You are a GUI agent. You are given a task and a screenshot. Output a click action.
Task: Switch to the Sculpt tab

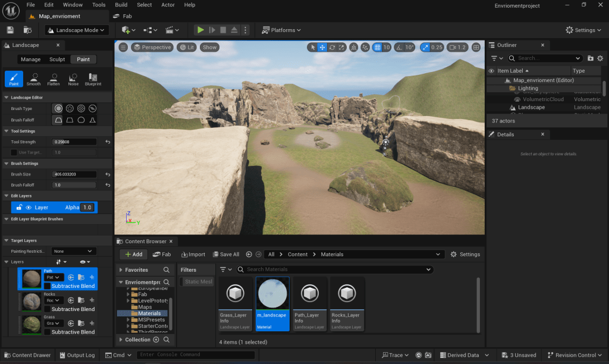(57, 59)
